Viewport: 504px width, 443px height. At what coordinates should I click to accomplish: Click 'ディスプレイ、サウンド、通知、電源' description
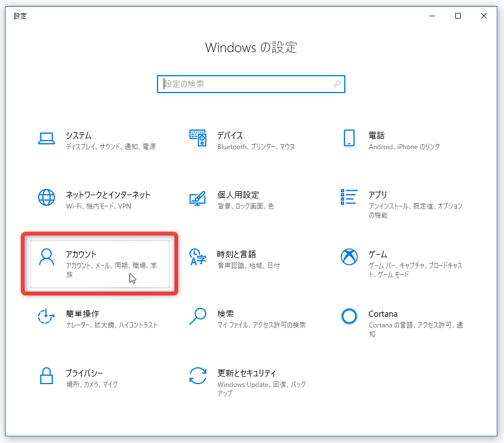110,146
